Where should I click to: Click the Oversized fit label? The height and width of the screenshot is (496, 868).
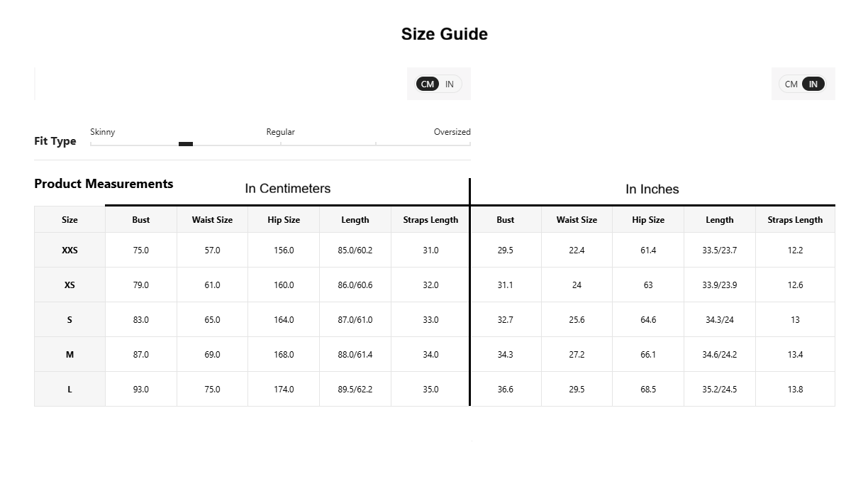(x=452, y=132)
